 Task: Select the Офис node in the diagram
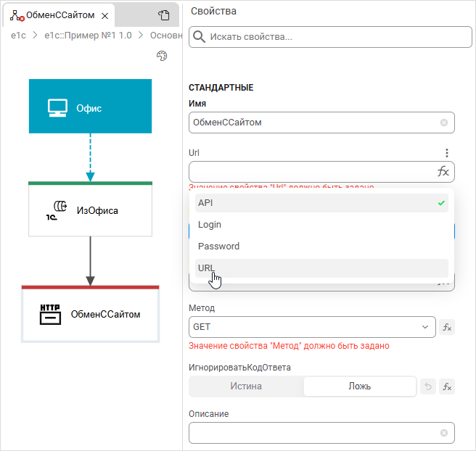[x=90, y=107]
